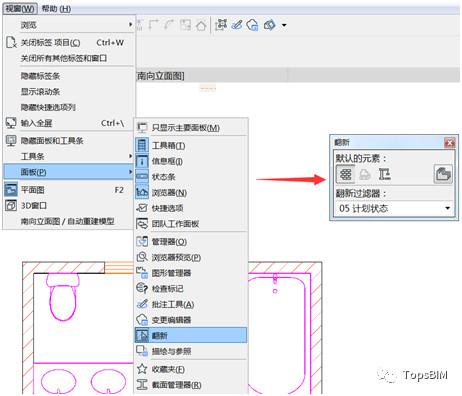Choose 输入全屏 full screen entry
The image size is (462, 396).
69,123
